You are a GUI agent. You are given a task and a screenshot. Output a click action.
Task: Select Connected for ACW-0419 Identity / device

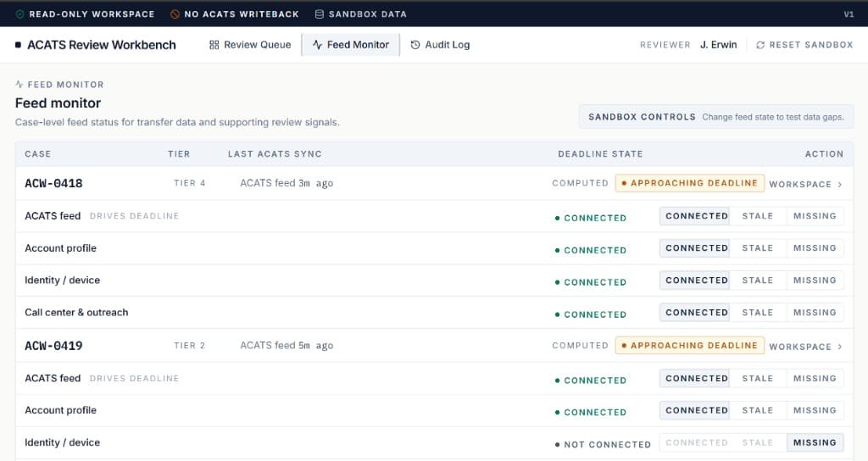coord(695,442)
